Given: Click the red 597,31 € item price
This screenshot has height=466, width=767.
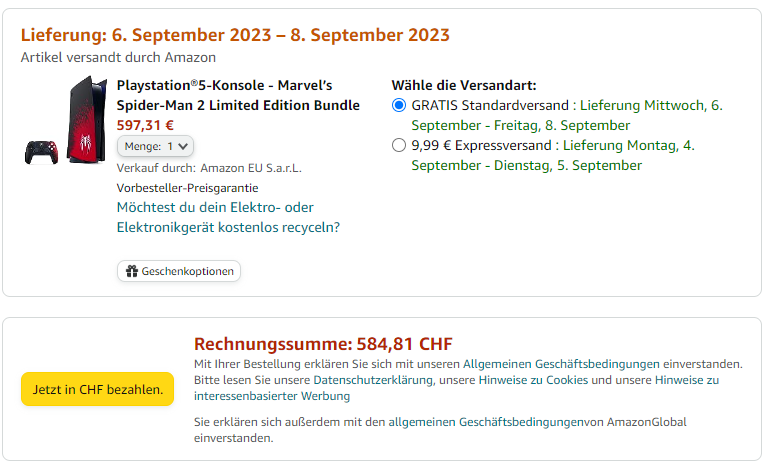Looking at the screenshot, I should pyautogui.click(x=145, y=125).
